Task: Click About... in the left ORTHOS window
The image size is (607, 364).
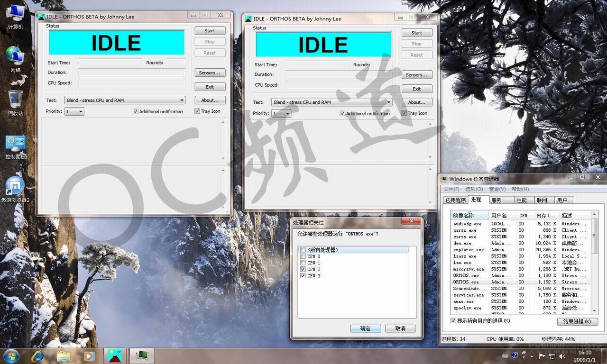Action: click(210, 100)
